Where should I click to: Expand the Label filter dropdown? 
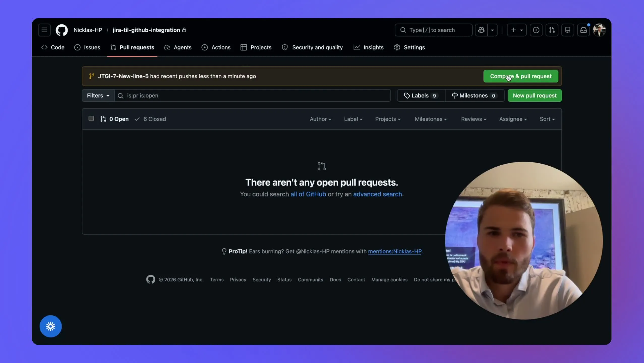(x=353, y=119)
